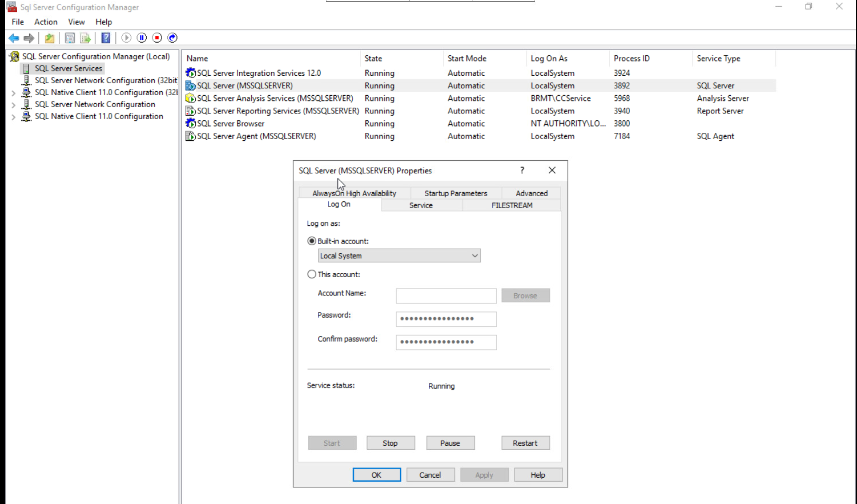
Task: Click the Stop Service red square icon
Action: (157, 38)
